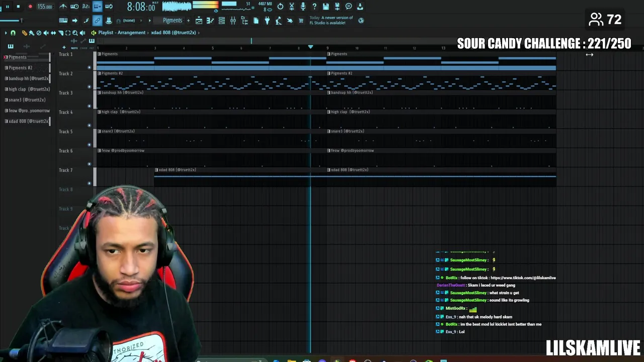644x362 pixels.
Task: Select the playlist Zoom magnifier tool
Action: click(x=75, y=33)
